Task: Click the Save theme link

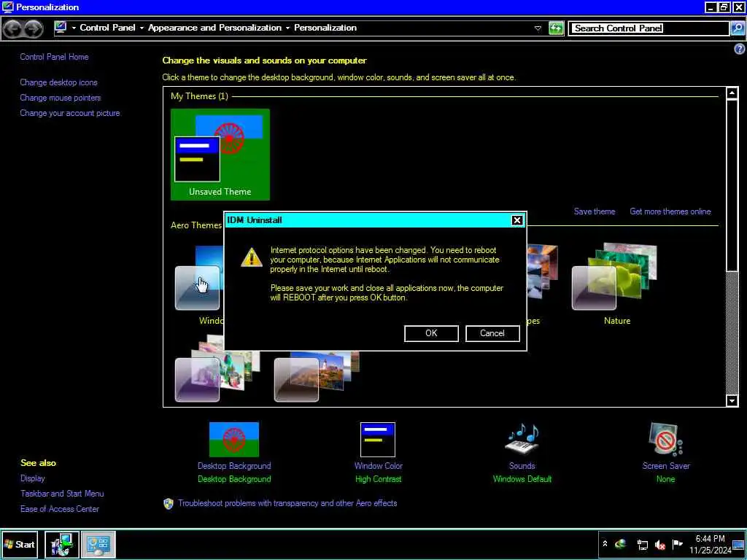Action: (594, 211)
